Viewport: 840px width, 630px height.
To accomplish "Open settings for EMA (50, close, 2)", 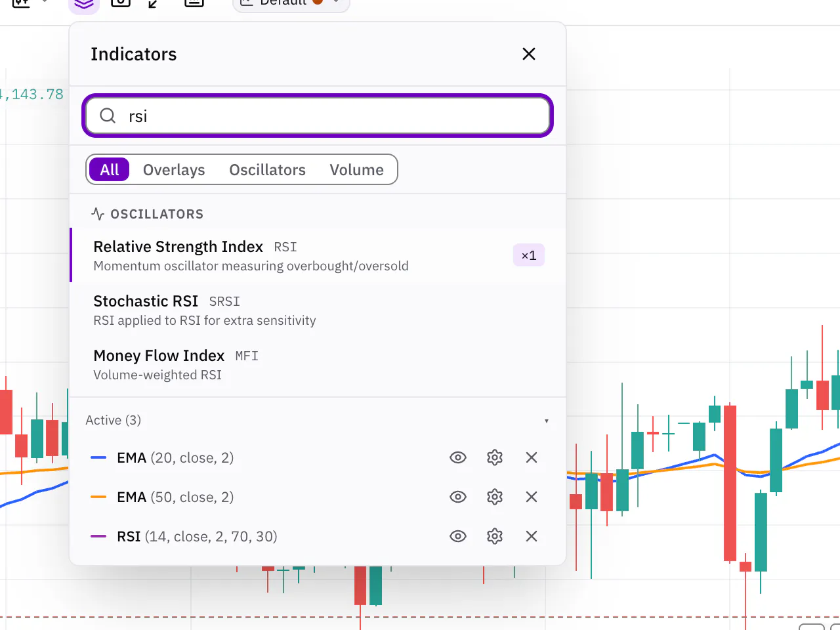I will pos(495,497).
